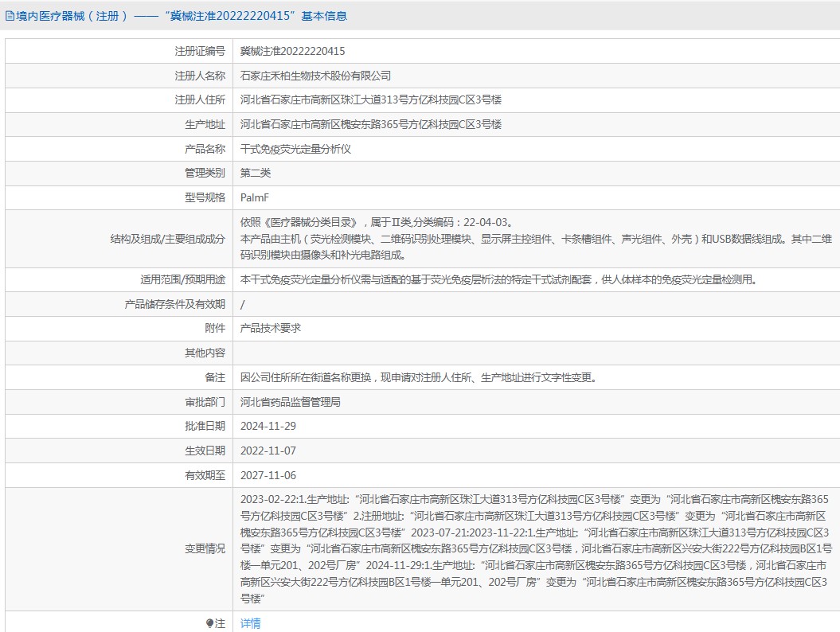This screenshot has height=632, width=840.
Task: Click the lightbulb icon beside 注 label
Action: coord(210,623)
